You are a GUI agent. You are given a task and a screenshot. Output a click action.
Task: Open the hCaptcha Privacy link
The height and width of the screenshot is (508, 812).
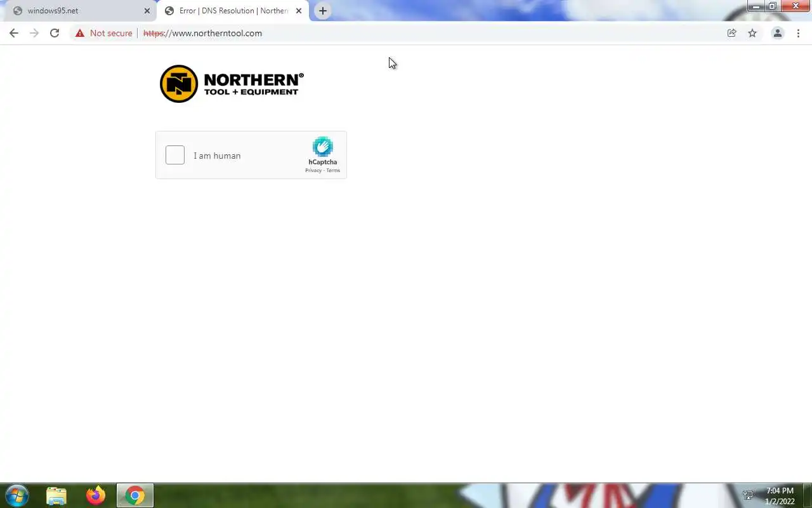tap(313, 170)
